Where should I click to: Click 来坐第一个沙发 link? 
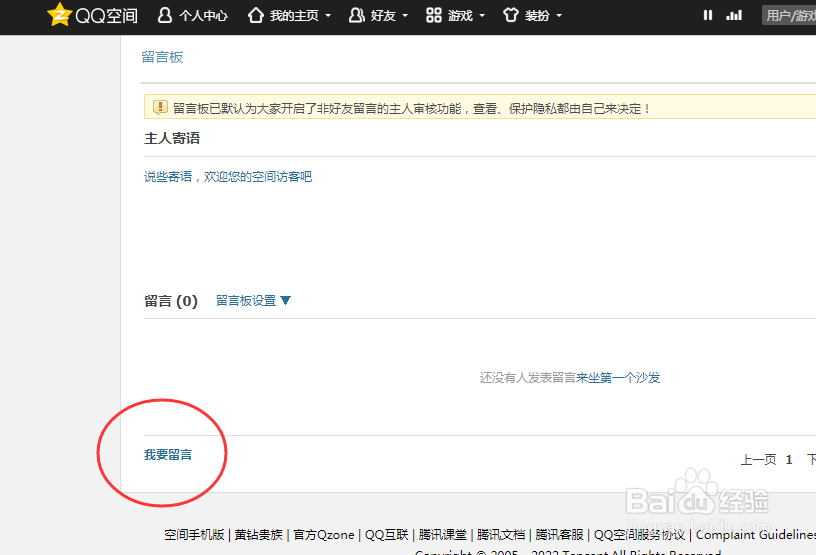618,378
